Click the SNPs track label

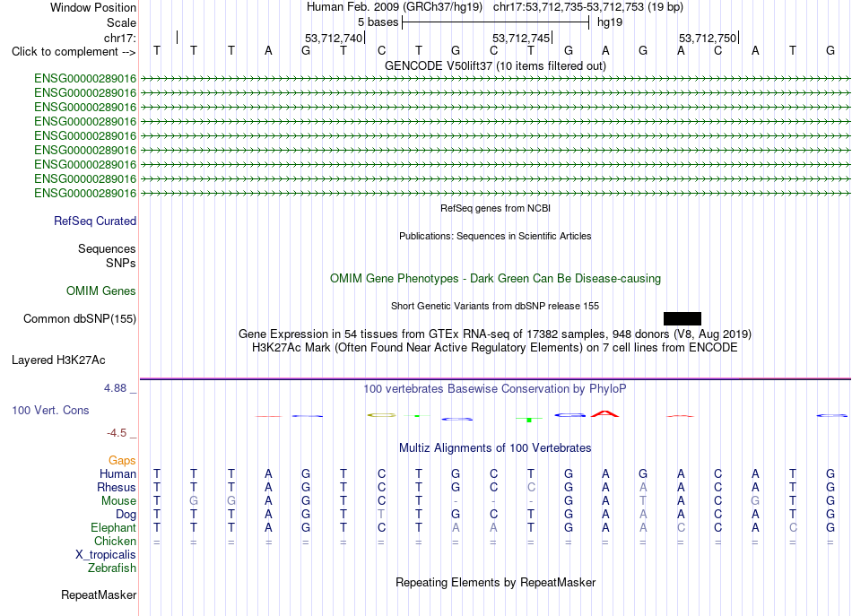121,263
